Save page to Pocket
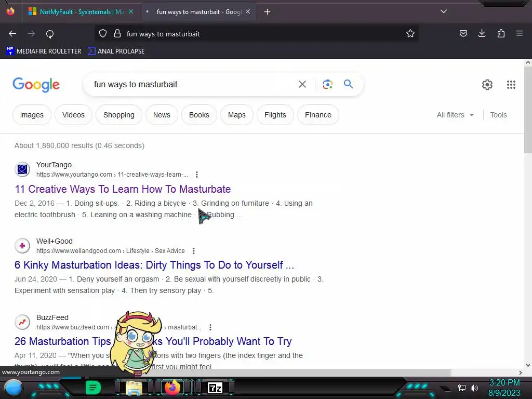 [x=463, y=33]
